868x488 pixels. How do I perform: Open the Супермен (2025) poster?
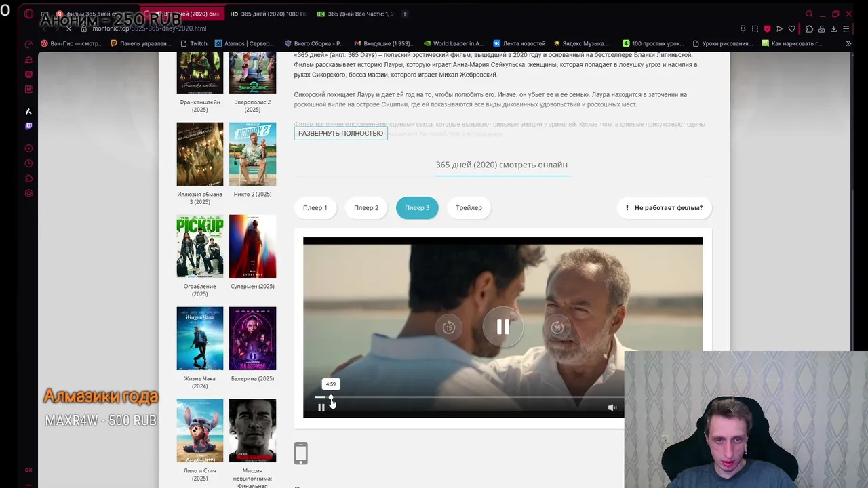click(x=252, y=246)
